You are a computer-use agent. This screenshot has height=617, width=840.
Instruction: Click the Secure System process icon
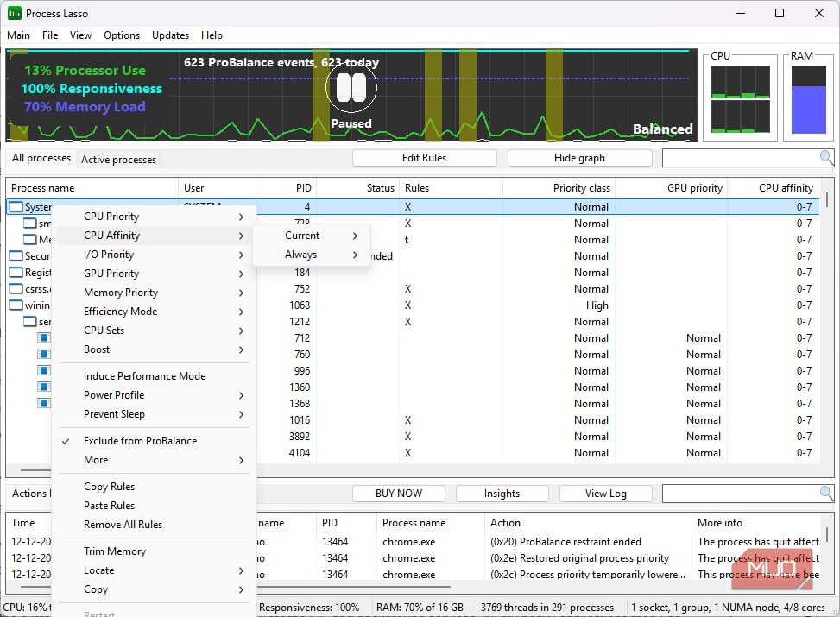[16, 256]
